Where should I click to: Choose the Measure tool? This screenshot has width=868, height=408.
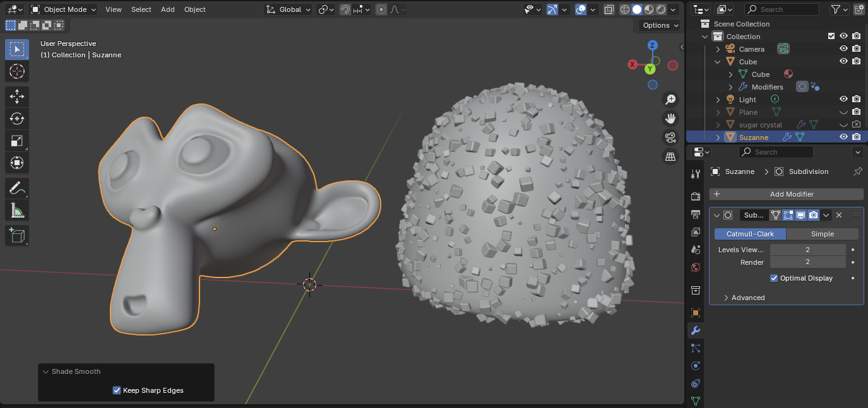coord(17,210)
